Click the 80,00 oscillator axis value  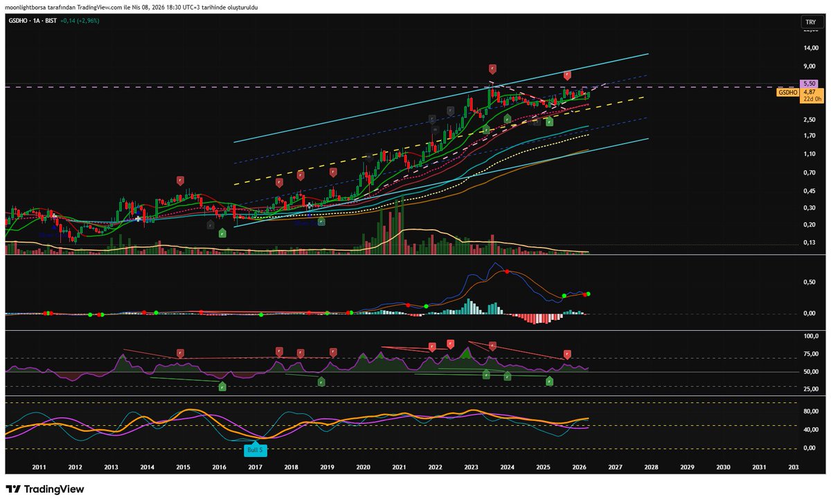click(x=810, y=412)
